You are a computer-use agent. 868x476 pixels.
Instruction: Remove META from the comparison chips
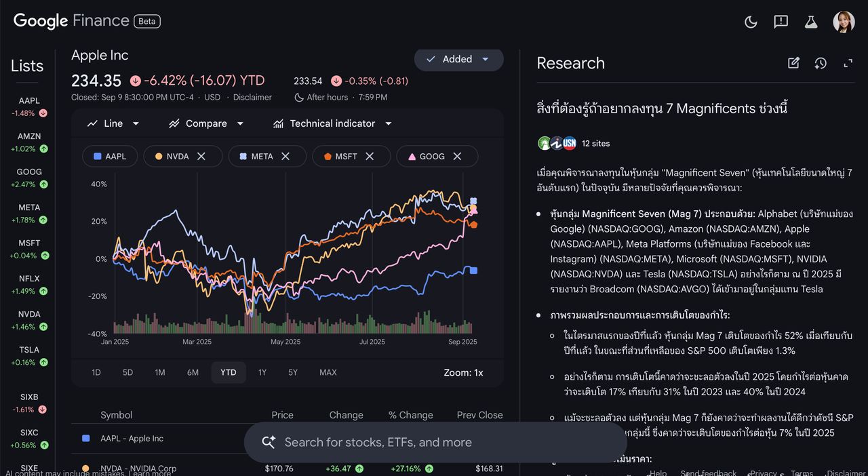[285, 157]
